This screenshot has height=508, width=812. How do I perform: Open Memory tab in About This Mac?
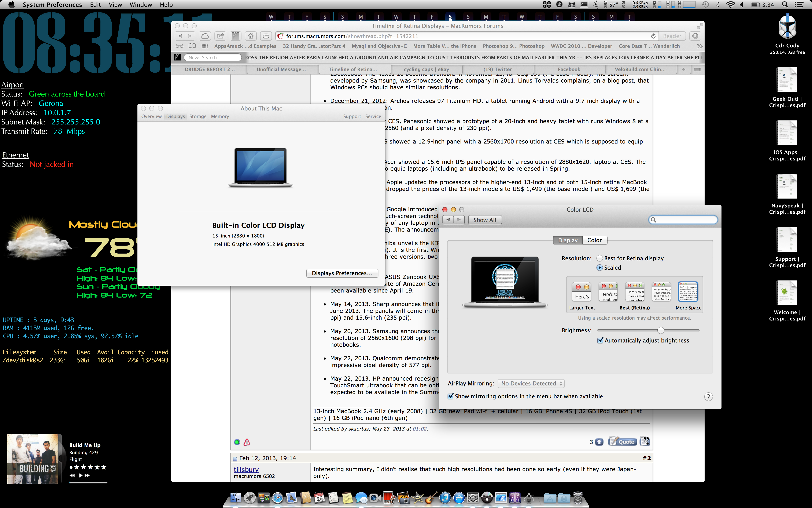point(220,116)
